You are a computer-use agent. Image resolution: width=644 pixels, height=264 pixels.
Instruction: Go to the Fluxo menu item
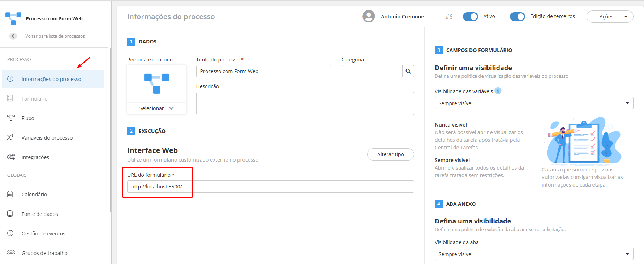tap(53, 118)
